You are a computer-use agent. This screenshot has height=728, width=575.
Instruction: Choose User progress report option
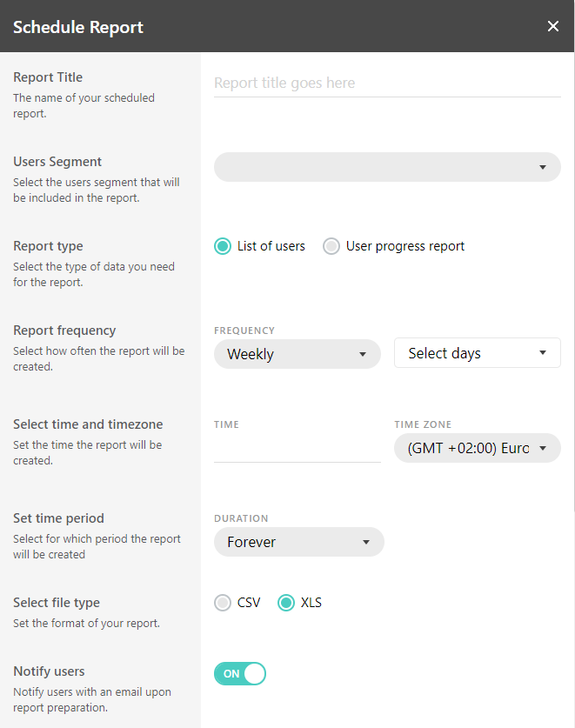tap(331, 246)
